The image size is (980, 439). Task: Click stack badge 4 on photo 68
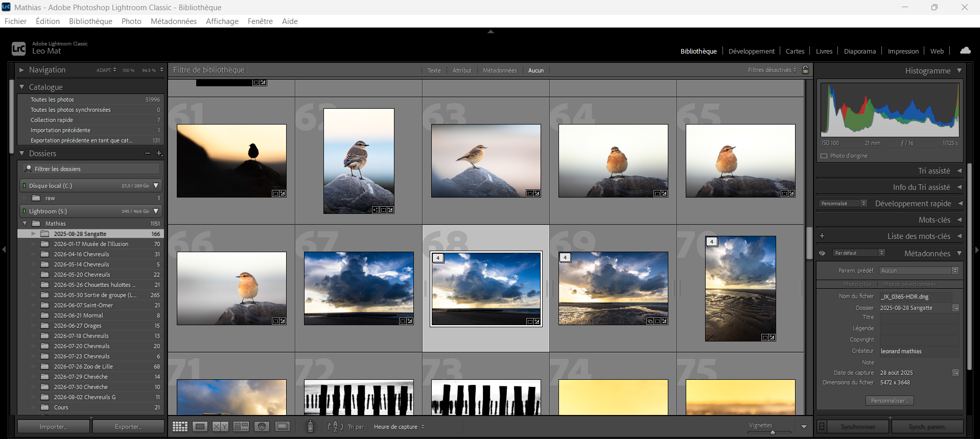[x=438, y=258]
